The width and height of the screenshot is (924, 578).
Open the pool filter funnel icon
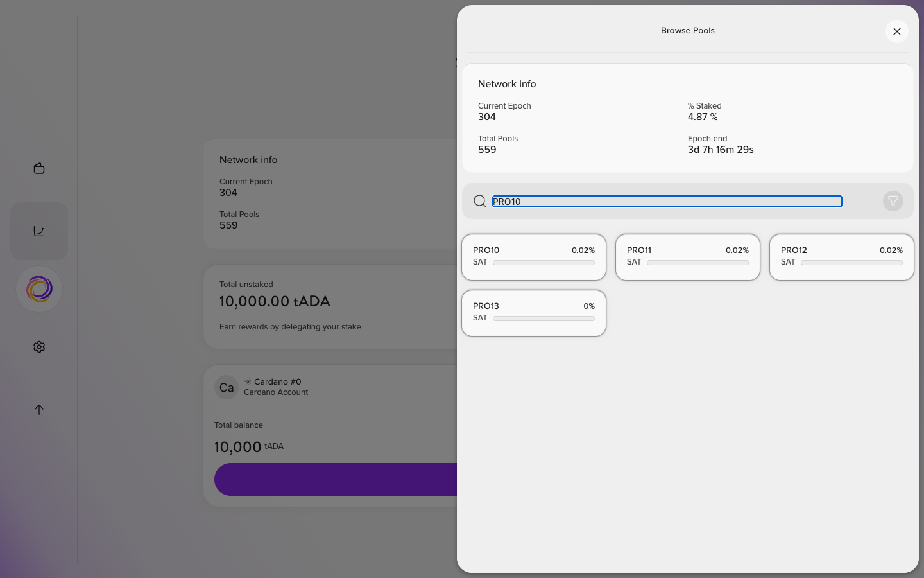893,201
